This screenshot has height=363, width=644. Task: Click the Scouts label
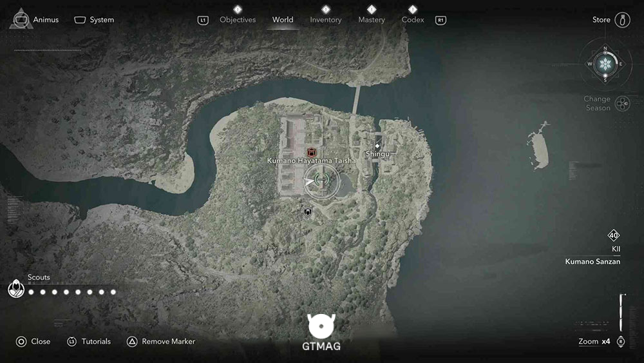pyautogui.click(x=39, y=277)
